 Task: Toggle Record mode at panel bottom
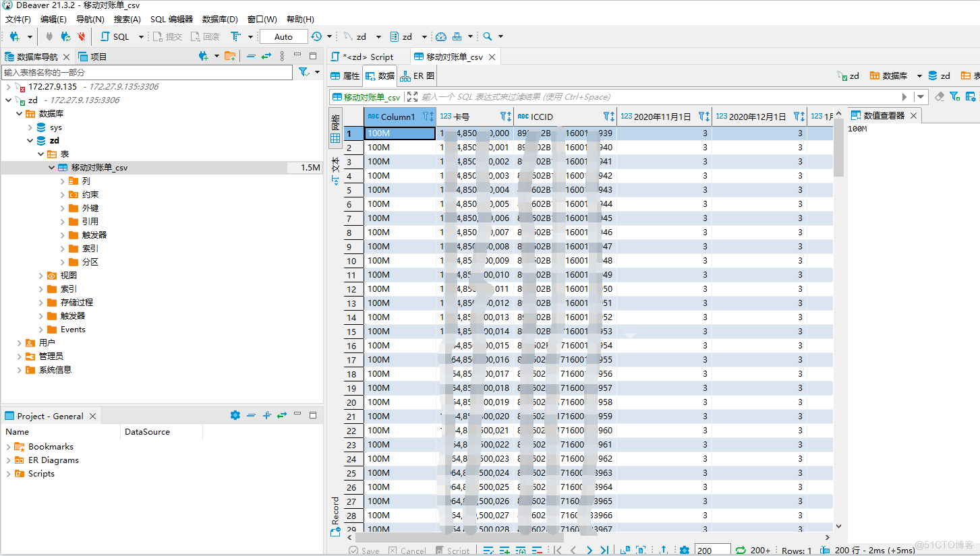pyautogui.click(x=335, y=516)
